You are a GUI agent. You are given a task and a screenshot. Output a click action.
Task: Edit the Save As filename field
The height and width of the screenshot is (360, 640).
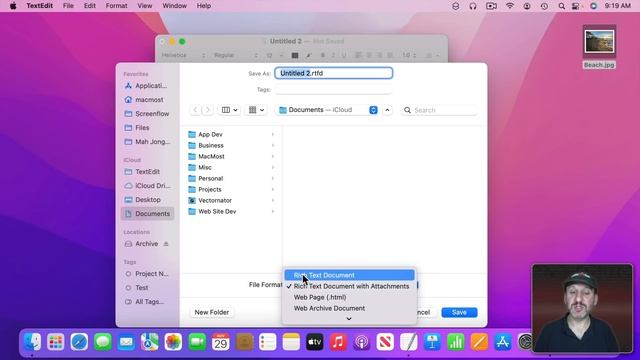pos(333,73)
